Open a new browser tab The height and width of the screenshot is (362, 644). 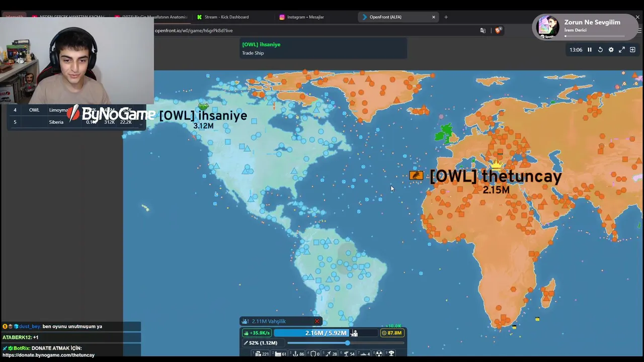(446, 17)
